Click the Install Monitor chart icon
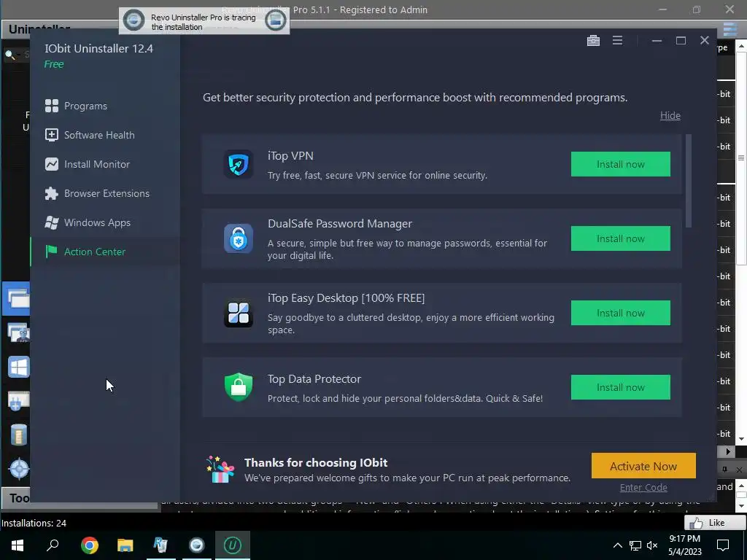747x560 pixels. click(x=52, y=164)
